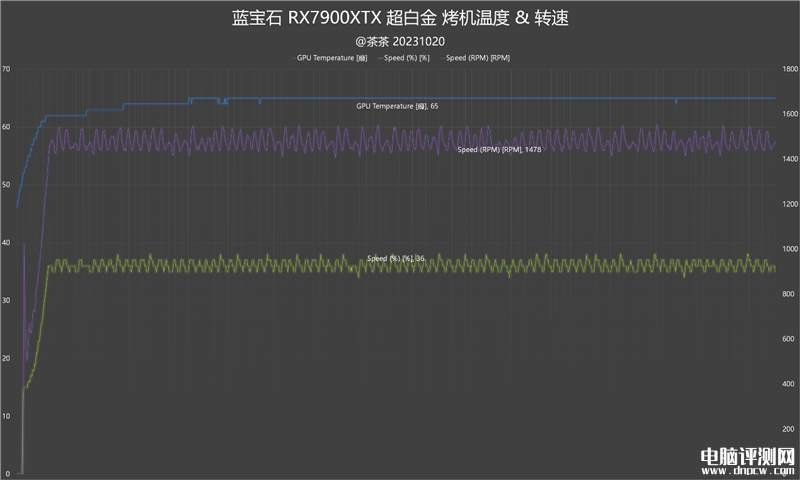This screenshot has width=800, height=480.
Task: Click right axis value 800
Action: pos(788,294)
